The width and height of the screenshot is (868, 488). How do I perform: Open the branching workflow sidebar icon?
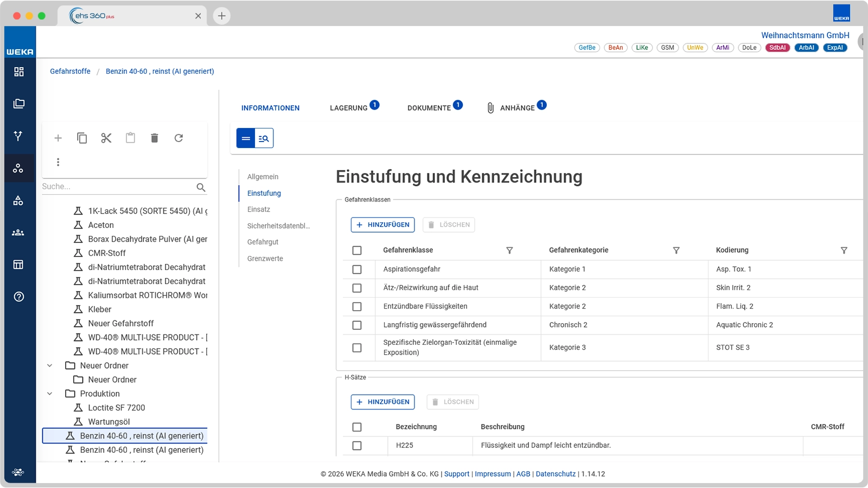pos(19,136)
